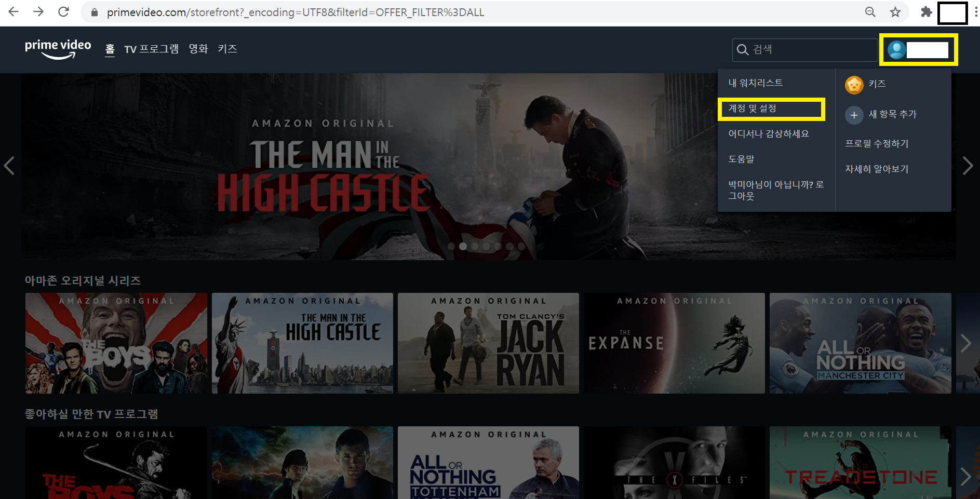Select the third carousel dot indicator
Screen dimensions: 980x499
[475, 247]
